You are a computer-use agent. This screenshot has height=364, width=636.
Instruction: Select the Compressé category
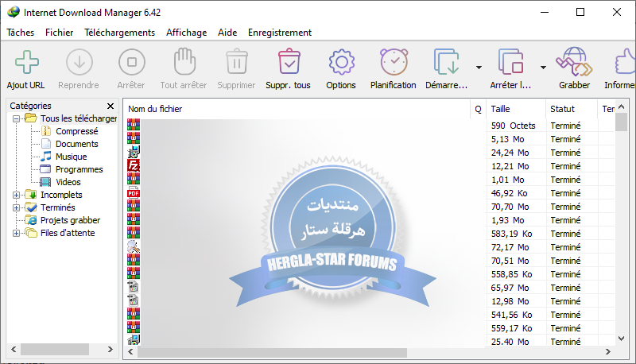[76, 131]
